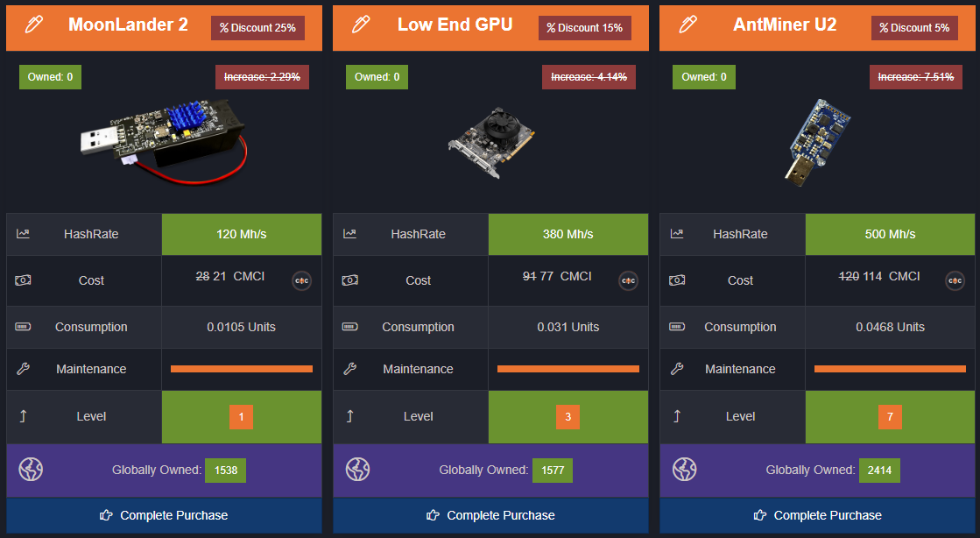980x538 pixels.
Task: Click the HashRate chart icon for Low End GPU
Action: click(350, 233)
